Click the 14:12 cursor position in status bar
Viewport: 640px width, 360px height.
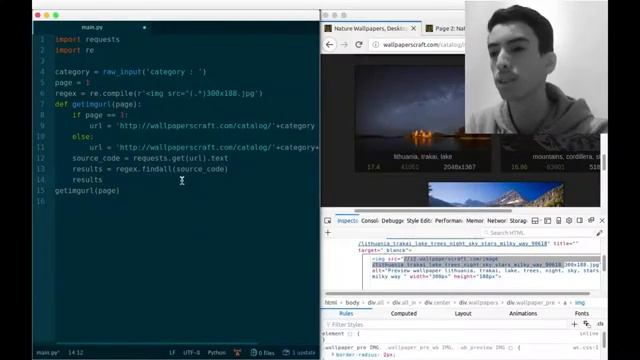pyautogui.click(x=76, y=353)
